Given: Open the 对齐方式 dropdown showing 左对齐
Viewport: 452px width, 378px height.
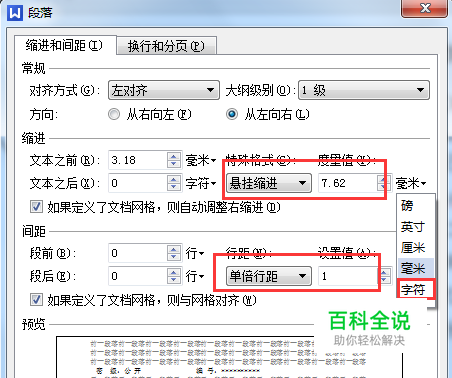Looking at the screenshot, I should point(164,90).
